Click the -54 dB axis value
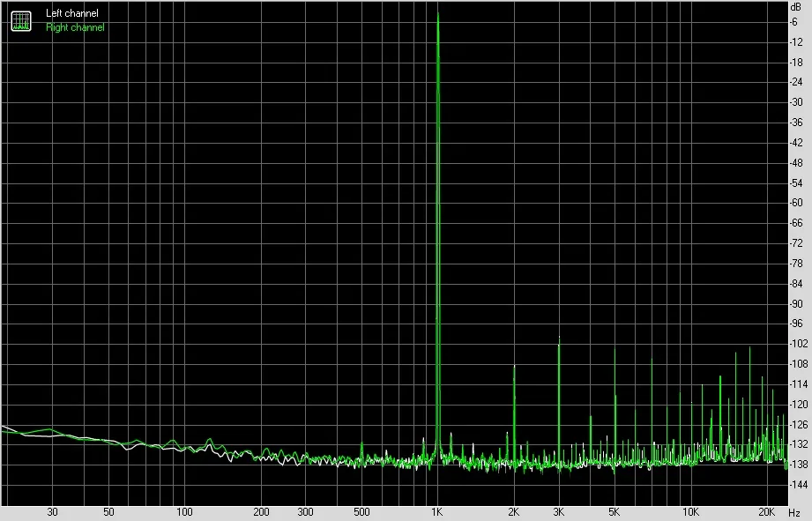 pos(796,182)
